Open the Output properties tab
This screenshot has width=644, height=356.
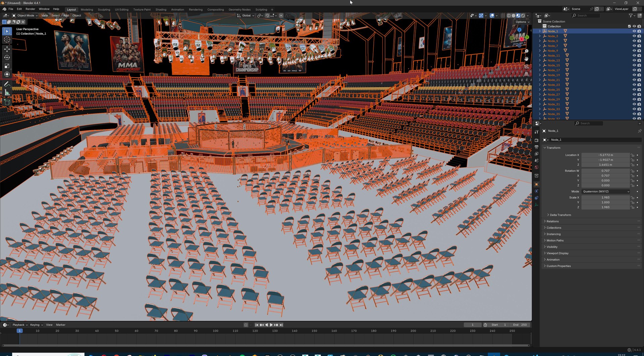point(536,147)
